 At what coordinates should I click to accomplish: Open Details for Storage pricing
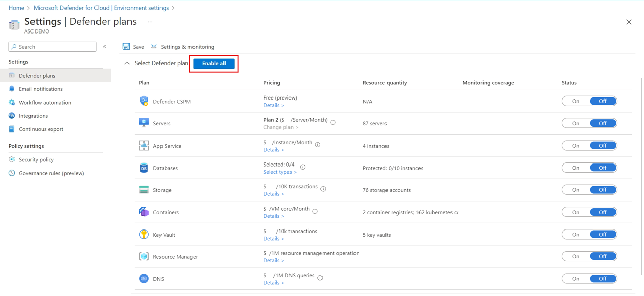[x=274, y=194]
